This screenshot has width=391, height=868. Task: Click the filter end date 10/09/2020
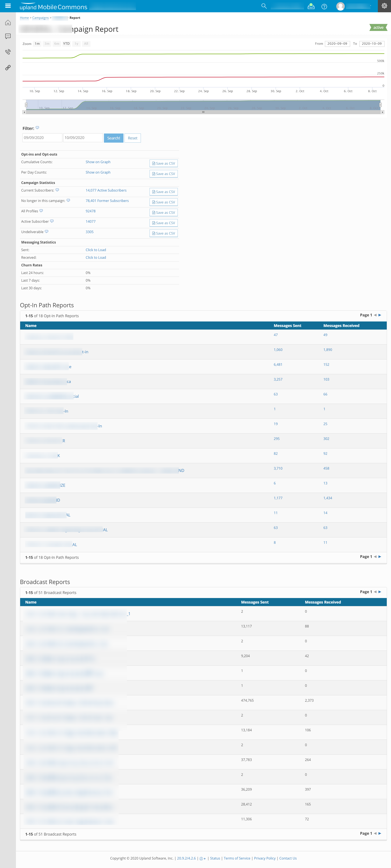[83, 138]
